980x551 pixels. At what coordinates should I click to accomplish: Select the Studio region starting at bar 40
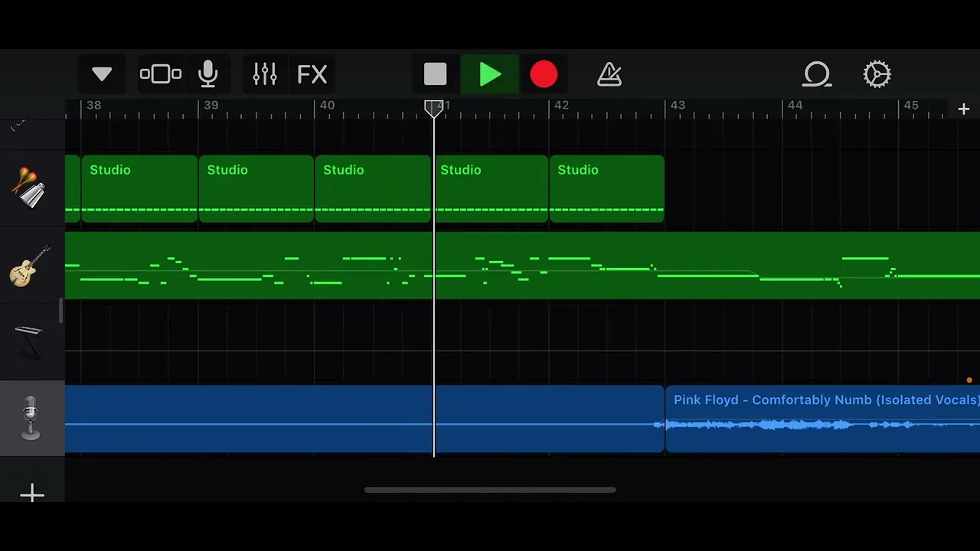(x=373, y=189)
